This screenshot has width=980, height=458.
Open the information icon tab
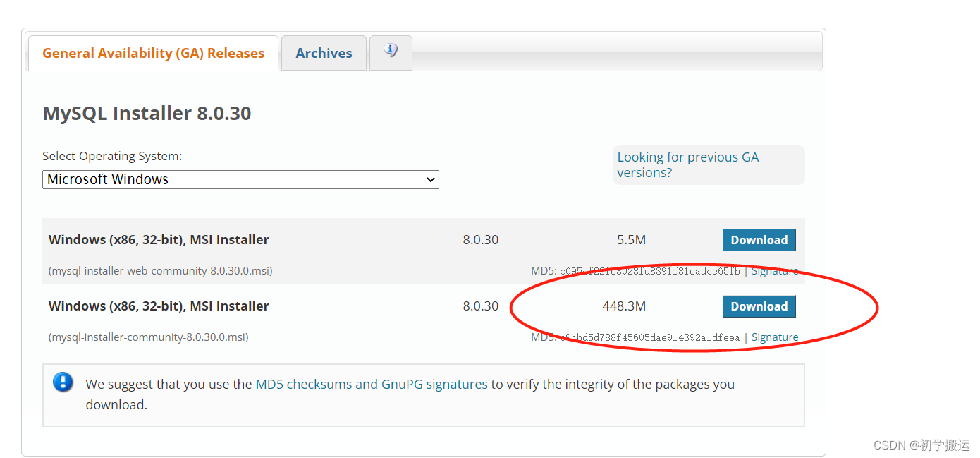[x=391, y=52]
